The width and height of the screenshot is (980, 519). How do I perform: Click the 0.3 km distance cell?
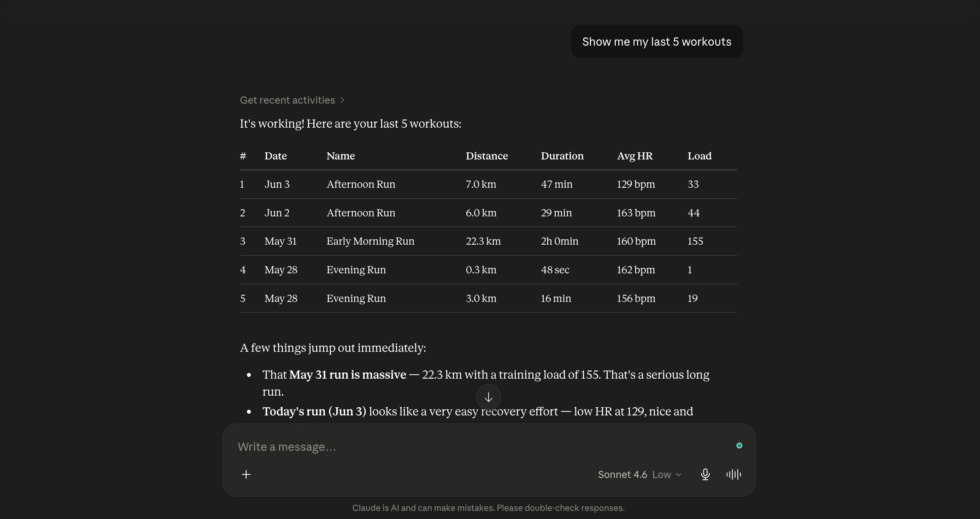tap(481, 270)
